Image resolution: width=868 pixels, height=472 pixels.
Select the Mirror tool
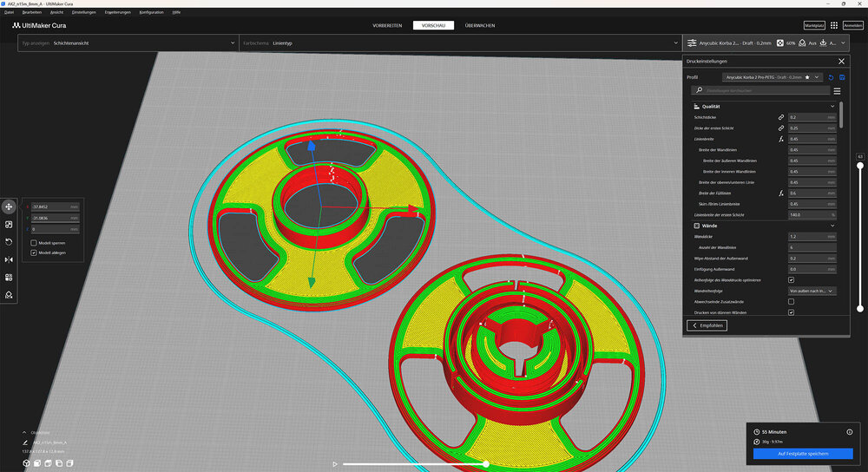point(9,259)
